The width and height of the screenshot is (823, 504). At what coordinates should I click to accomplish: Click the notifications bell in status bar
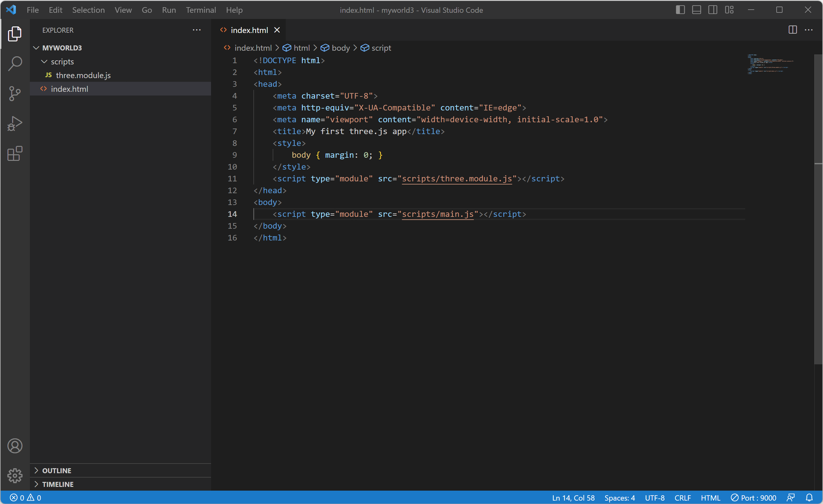809,498
